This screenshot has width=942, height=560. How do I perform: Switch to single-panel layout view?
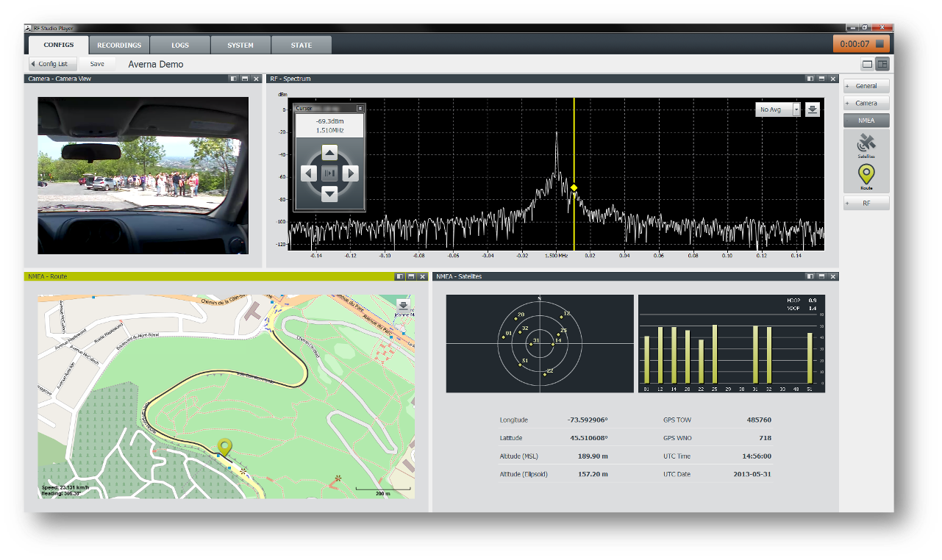867,64
